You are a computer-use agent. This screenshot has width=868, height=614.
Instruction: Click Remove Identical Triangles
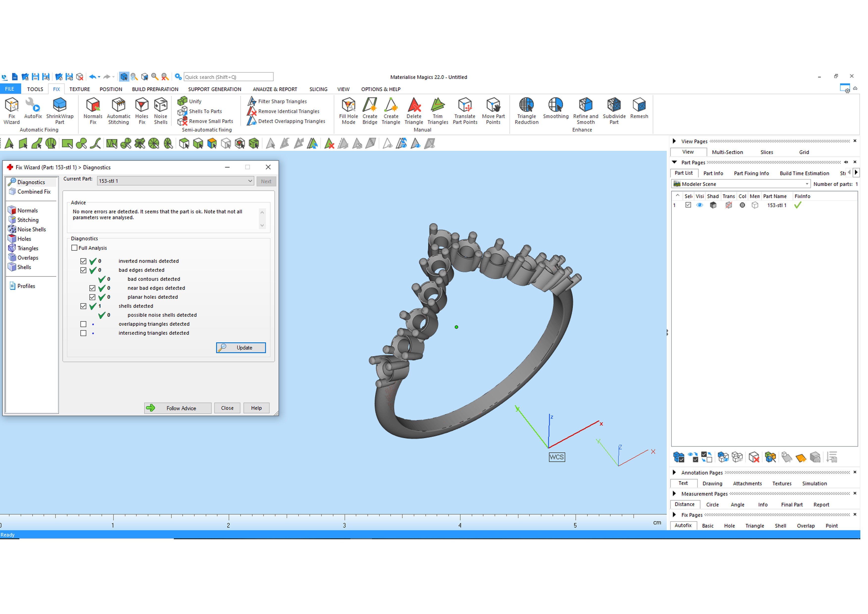[283, 111]
